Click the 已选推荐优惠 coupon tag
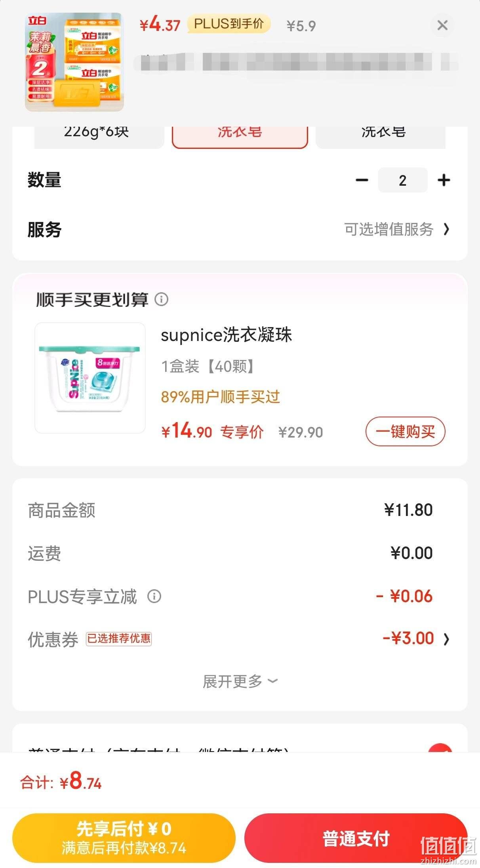Screen dimensions: 480x868 point(119,638)
